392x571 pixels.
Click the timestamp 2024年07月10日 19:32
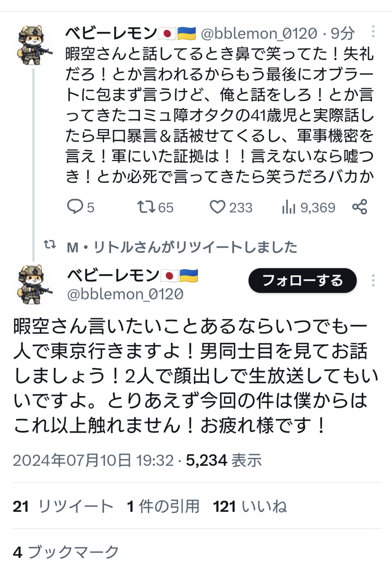[x=93, y=460]
